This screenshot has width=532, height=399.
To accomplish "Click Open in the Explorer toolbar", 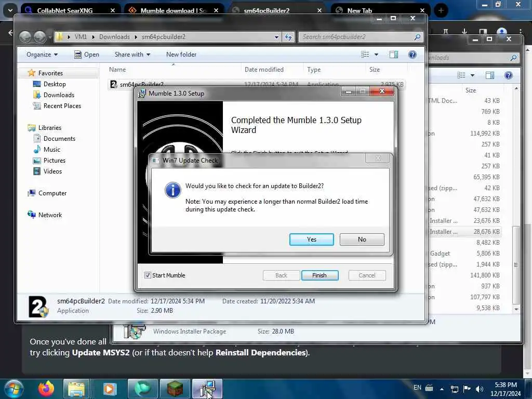I will pos(87,54).
